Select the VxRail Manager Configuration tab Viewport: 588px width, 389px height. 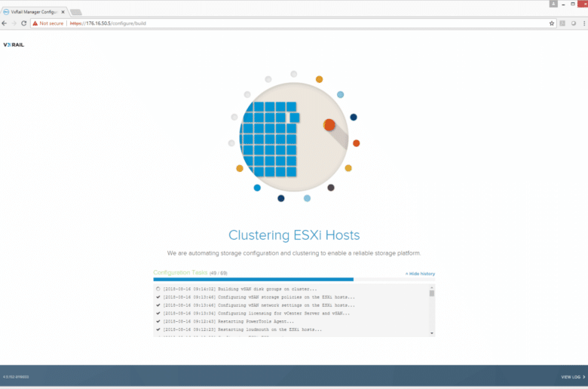click(34, 12)
